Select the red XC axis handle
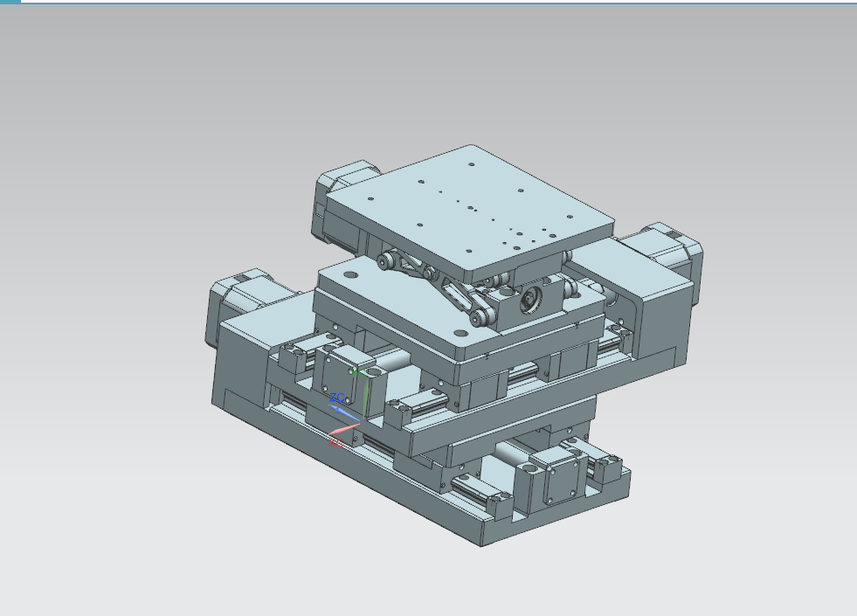 pos(343,429)
